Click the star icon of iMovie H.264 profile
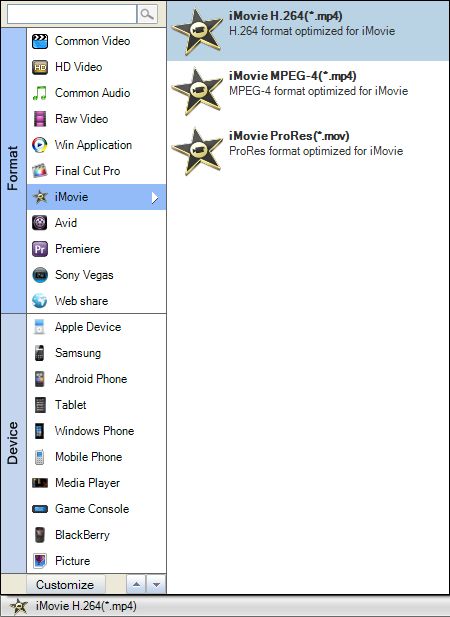Viewport: 450px width, 617px height. [197, 32]
